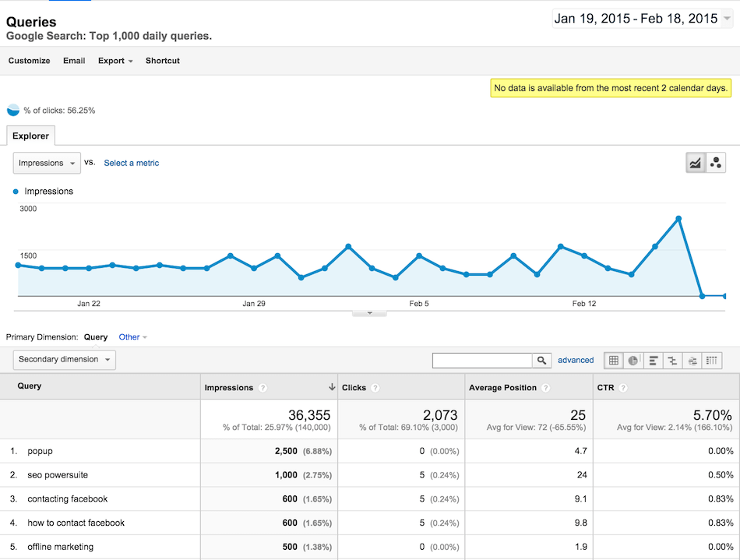This screenshot has height=560, width=740.
Task: Select the line chart graph icon
Action: [x=696, y=161]
